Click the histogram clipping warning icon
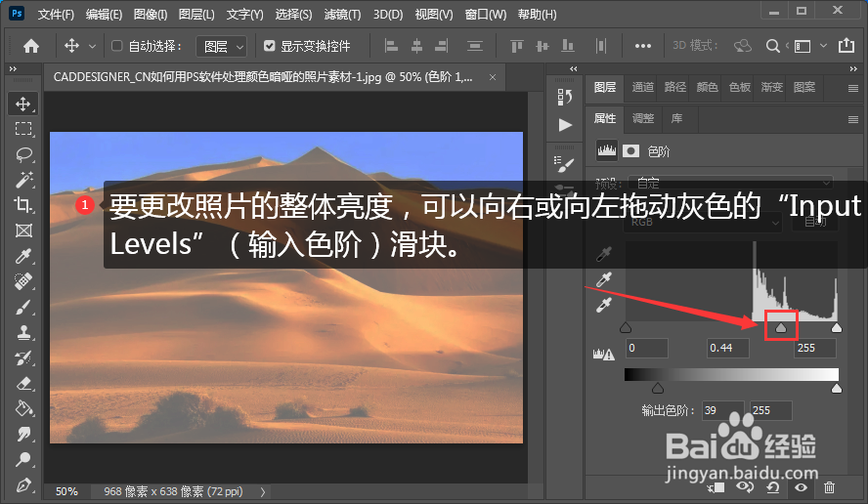868x504 pixels. [x=604, y=355]
